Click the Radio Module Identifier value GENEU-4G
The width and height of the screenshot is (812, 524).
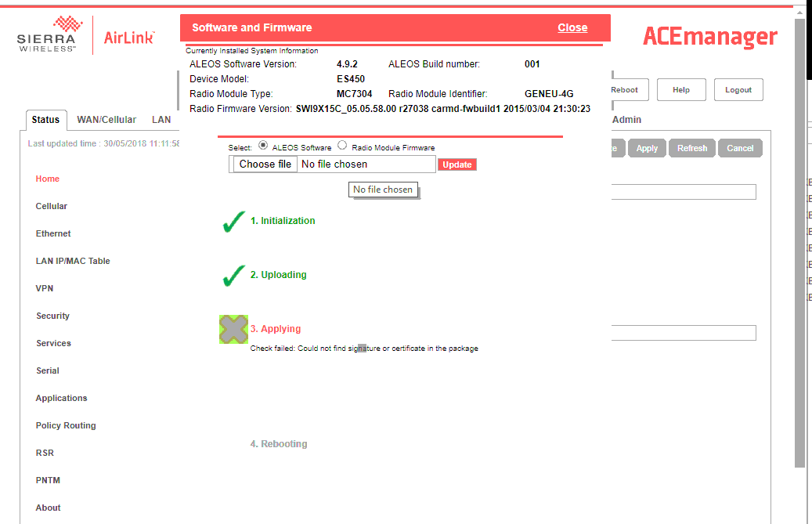tap(549, 94)
